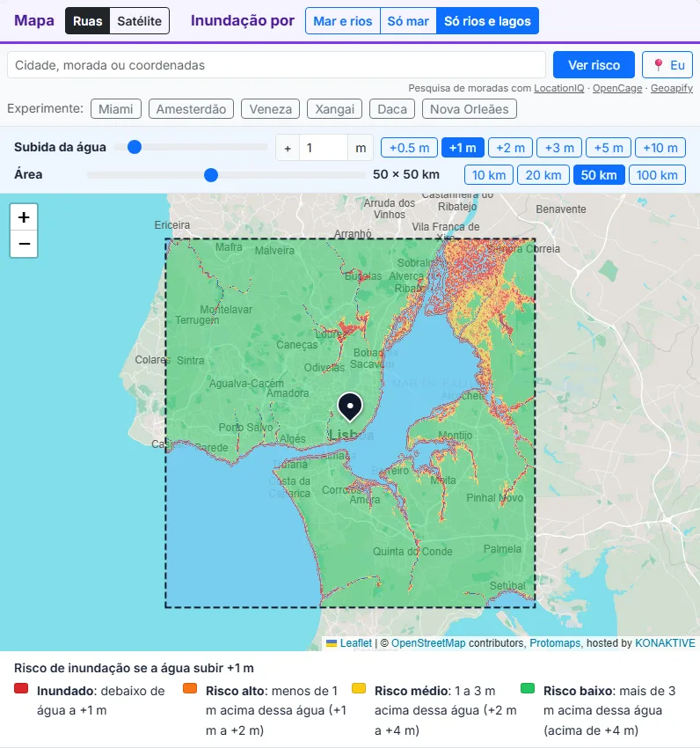Viewport: 700px width, 748px height.
Task: Set water rise to +3 m
Action: (x=559, y=148)
